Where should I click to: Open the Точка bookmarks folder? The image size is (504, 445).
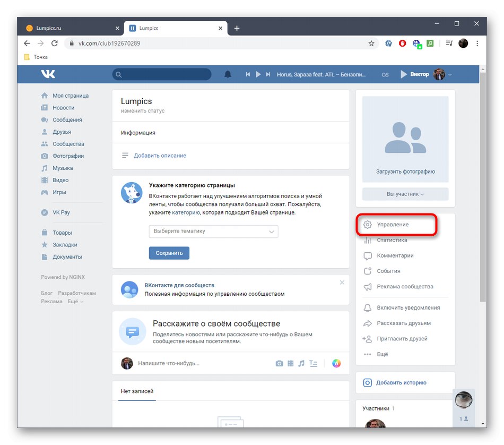36,57
